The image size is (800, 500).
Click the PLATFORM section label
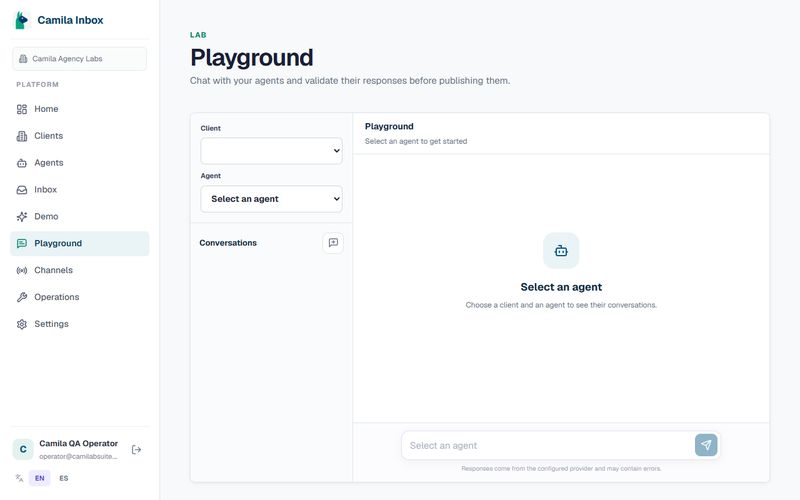point(37,85)
